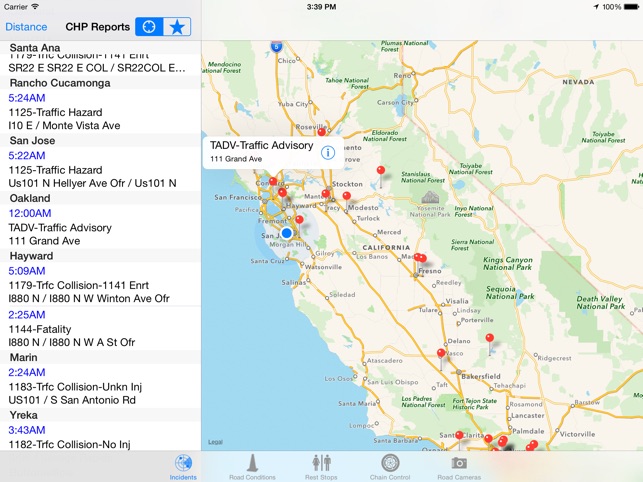Screen dimensions: 643x482
Task: Select the 1144-Fatality entry
Action: (x=40, y=329)
